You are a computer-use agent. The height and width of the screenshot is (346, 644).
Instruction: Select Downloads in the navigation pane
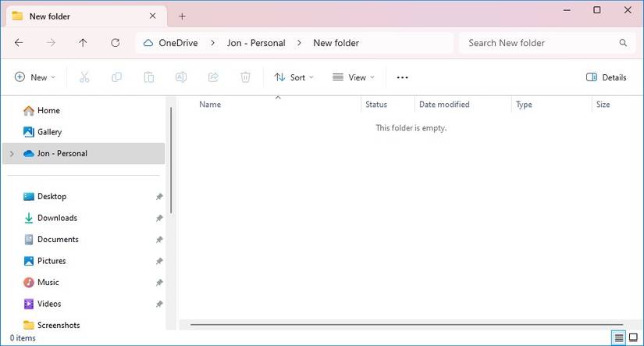click(57, 218)
